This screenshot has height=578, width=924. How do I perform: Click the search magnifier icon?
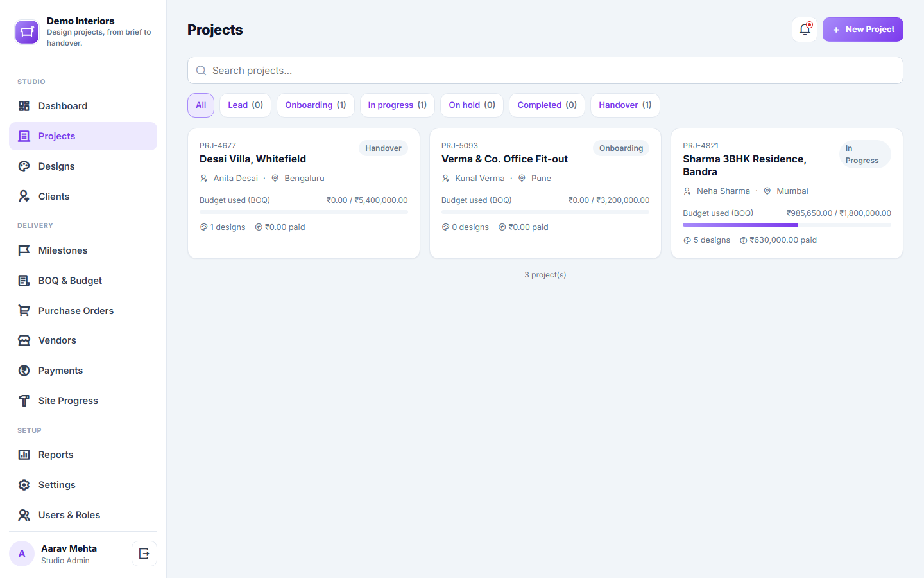[x=201, y=71]
